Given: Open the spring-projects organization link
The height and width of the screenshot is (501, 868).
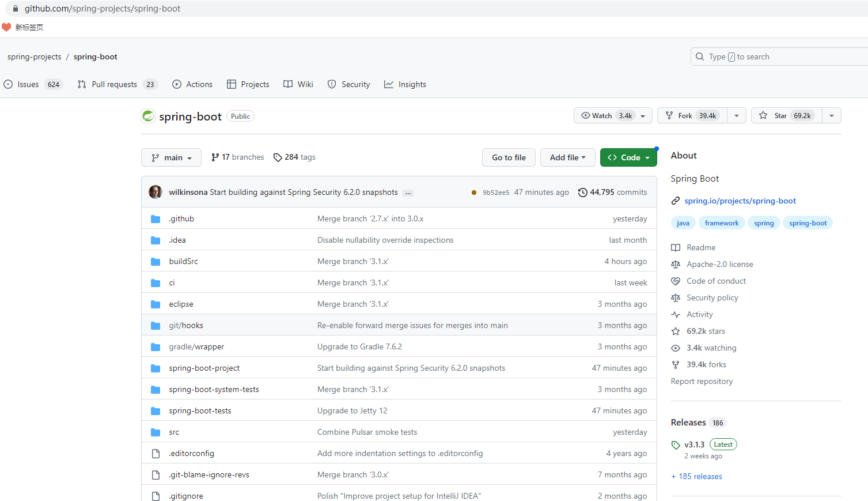Looking at the screenshot, I should pos(35,56).
